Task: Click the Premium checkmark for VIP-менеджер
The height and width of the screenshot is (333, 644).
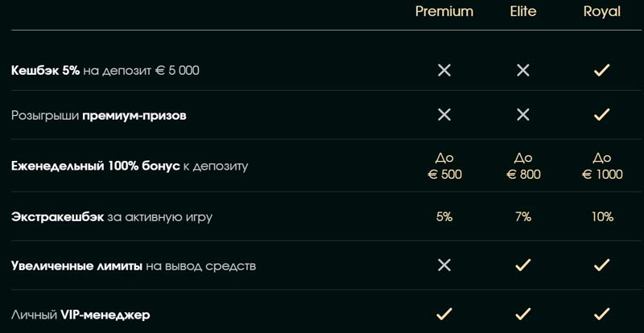Action: pos(444,314)
